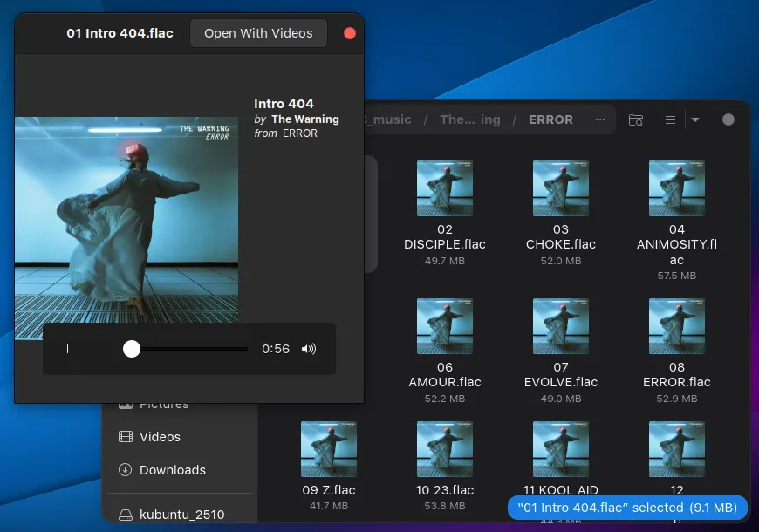
Task: Click the playback seek slider handle
Action: click(132, 349)
